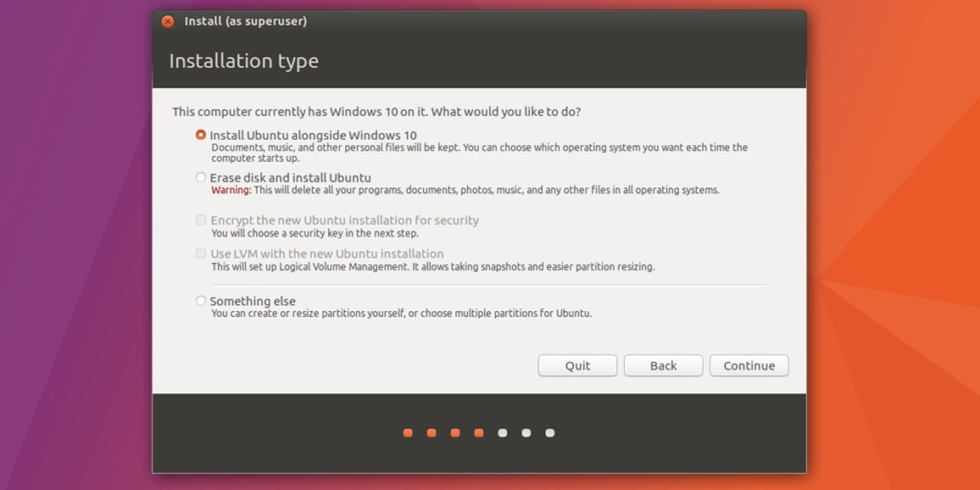Close the Install window with the red button
The width and height of the screenshot is (980, 490).
(167, 21)
